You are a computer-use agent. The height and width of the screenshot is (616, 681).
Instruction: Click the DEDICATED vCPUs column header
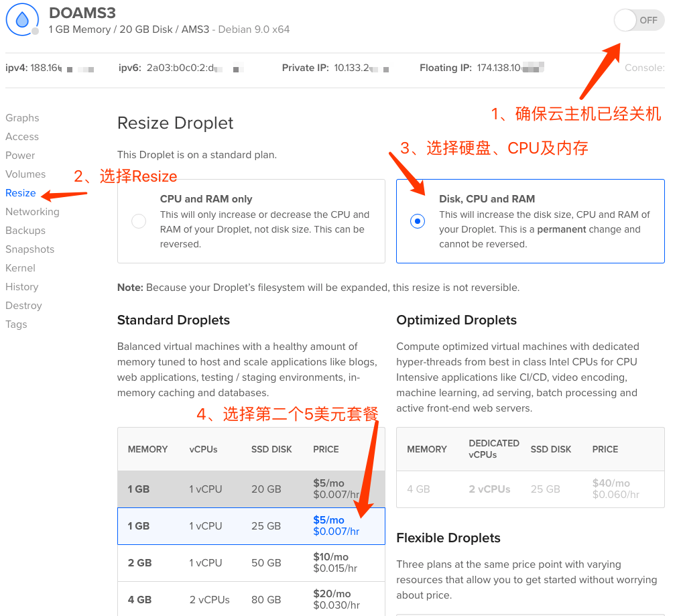click(x=494, y=448)
